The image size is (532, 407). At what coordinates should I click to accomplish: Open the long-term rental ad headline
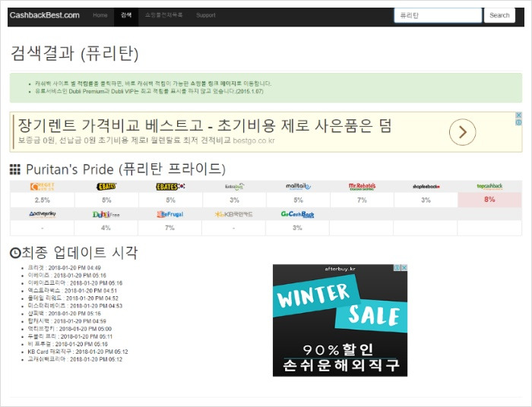204,125
